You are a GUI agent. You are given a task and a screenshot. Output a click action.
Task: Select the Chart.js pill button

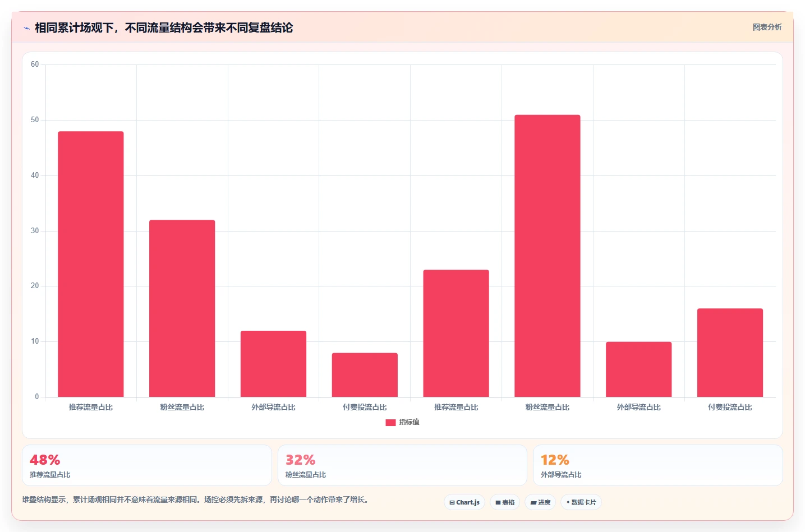[x=464, y=502]
